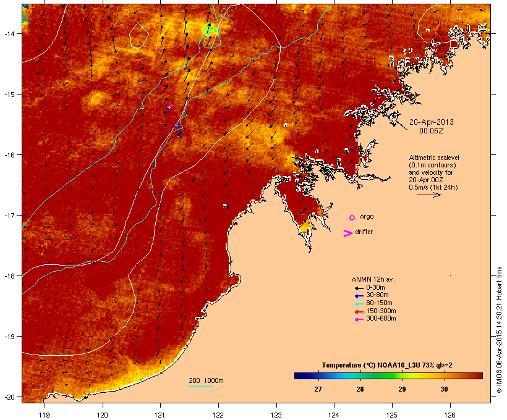Click the 123 longitude axis label
This screenshot has width=507, height=420.
tap(276, 415)
